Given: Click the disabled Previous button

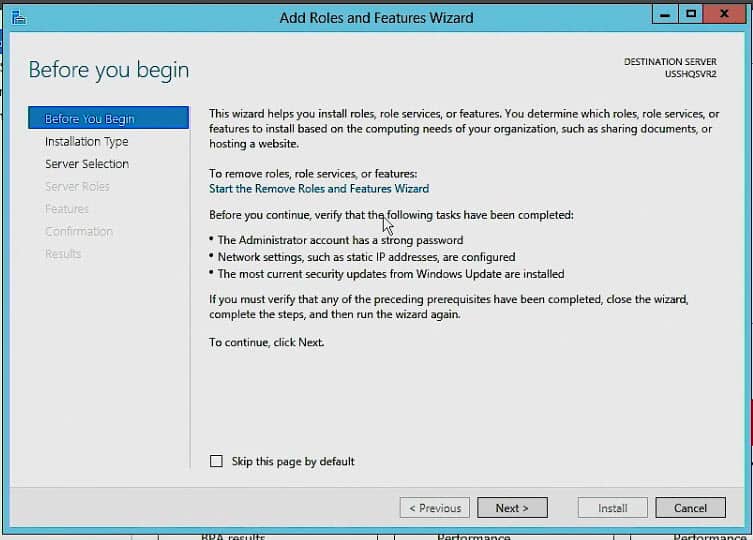Looking at the screenshot, I should click(x=435, y=508).
